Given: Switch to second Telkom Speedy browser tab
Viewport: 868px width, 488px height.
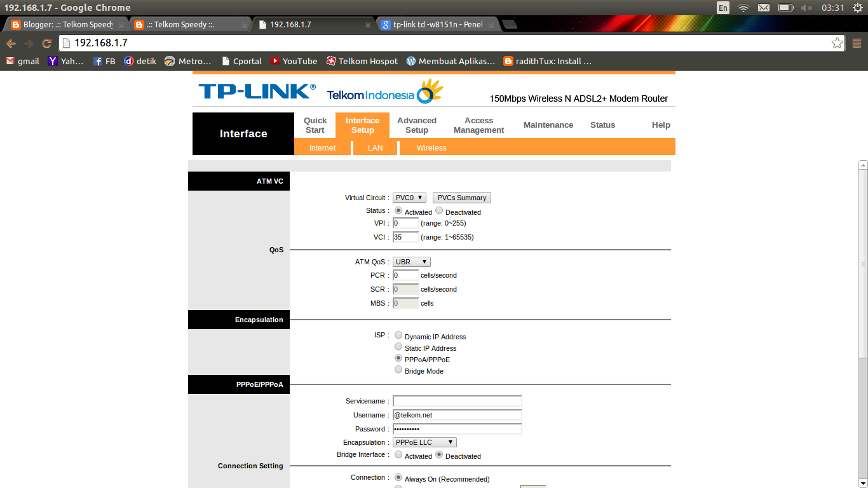Looking at the screenshot, I should 191,25.
